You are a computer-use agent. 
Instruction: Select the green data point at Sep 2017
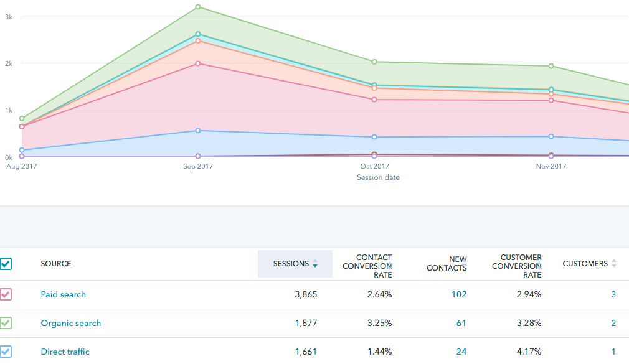pos(198,7)
